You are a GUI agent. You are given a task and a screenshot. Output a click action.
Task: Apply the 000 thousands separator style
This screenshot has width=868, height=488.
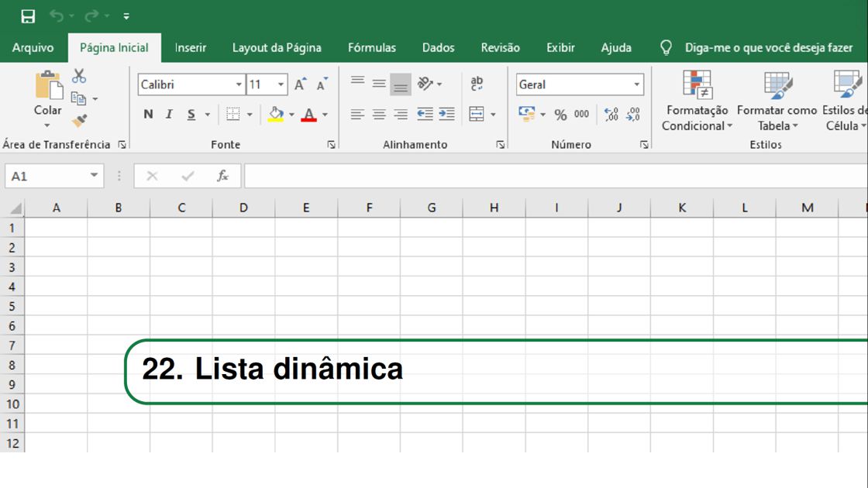pos(581,114)
